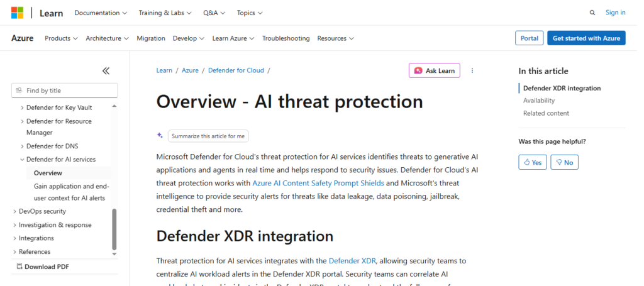Image resolution: width=644 pixels, height=286 pixels.
Task: Expand the Products menu
Action: point(61,38)
